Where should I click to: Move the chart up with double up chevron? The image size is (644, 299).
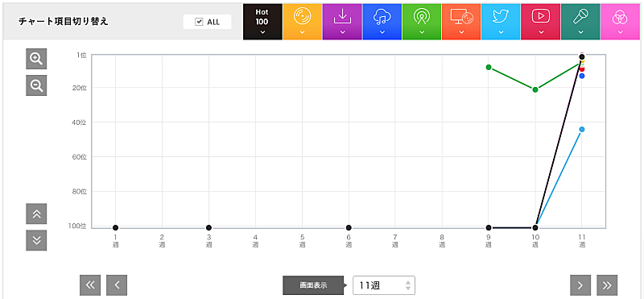pyautogui.click(x=36, y=214)
